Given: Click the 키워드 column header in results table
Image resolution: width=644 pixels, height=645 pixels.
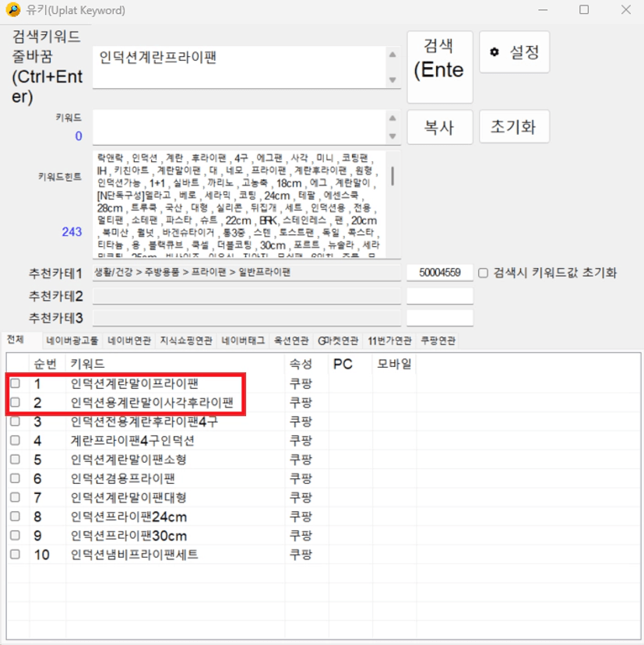Looking at the screenshot, I should [x=174, y=364].
